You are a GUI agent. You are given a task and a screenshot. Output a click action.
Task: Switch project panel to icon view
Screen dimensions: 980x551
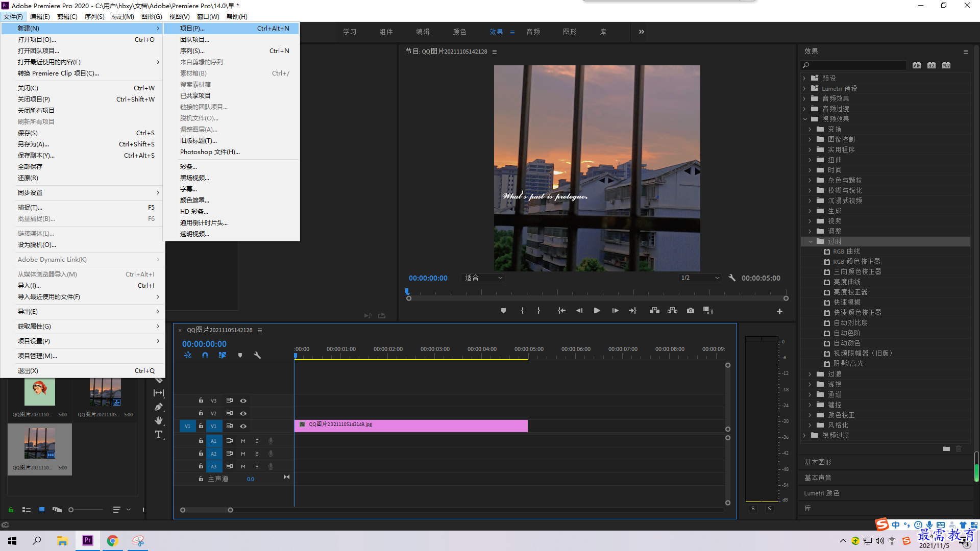pos(42,510)
